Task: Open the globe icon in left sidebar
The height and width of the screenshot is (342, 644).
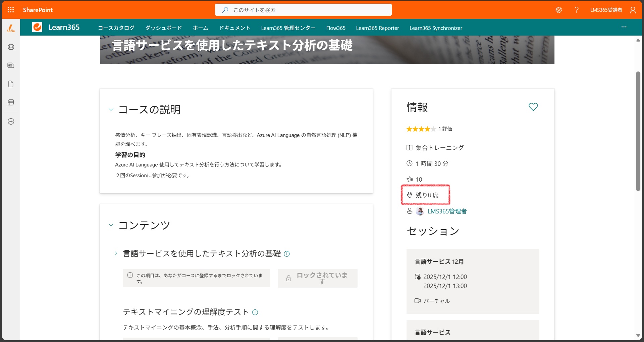Action: [11, 47]
